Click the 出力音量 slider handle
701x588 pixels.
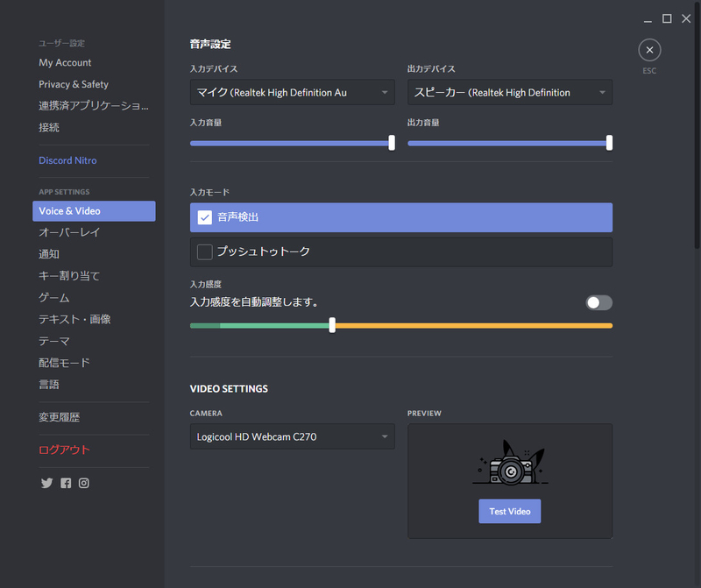609,143
